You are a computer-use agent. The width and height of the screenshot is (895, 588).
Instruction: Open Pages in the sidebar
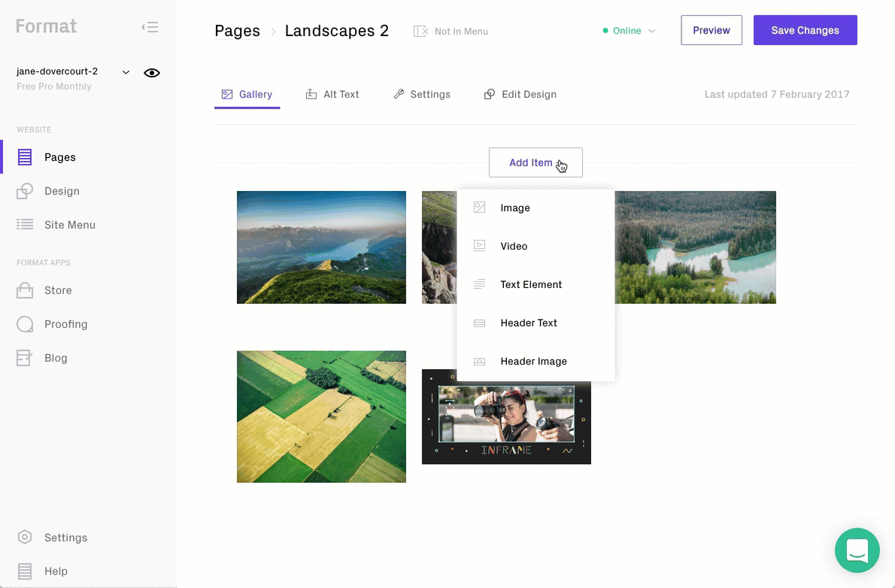(60, 157)
